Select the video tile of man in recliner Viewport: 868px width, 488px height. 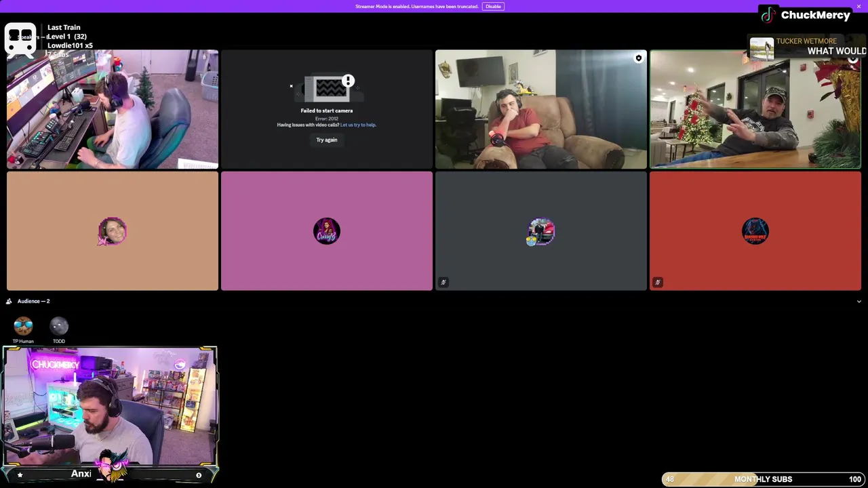coord(541,109)
